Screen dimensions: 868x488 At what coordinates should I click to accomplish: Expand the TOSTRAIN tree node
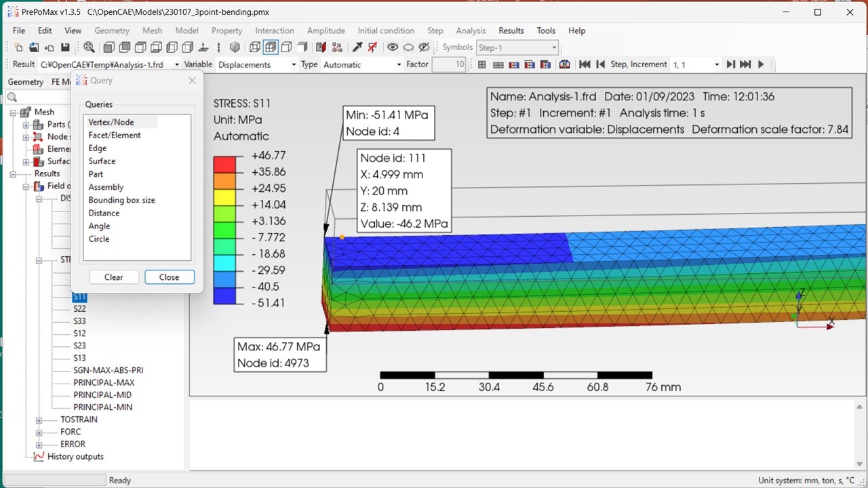39,420
